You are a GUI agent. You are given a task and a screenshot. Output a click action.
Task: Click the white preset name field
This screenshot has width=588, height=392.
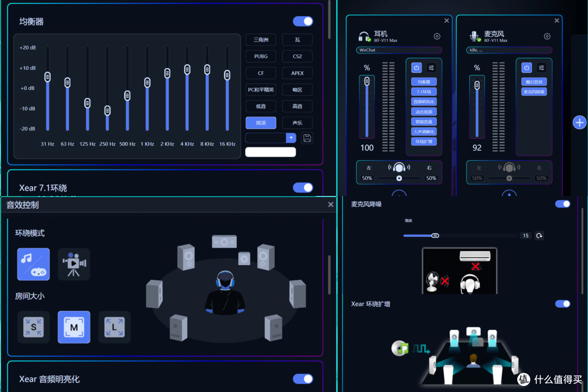[x=271, y=152]
